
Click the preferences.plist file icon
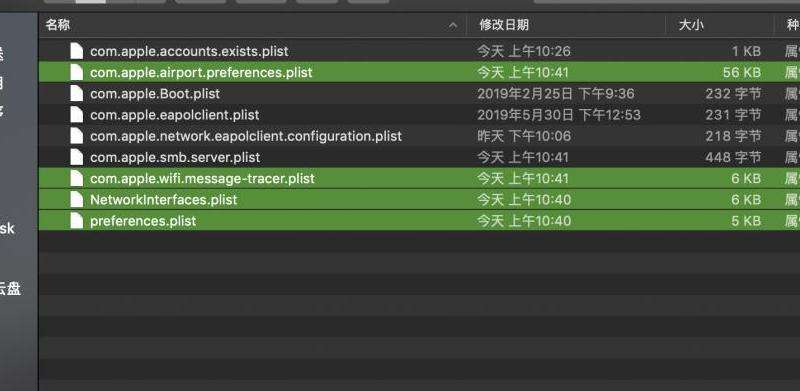click(x=77, y=221)
